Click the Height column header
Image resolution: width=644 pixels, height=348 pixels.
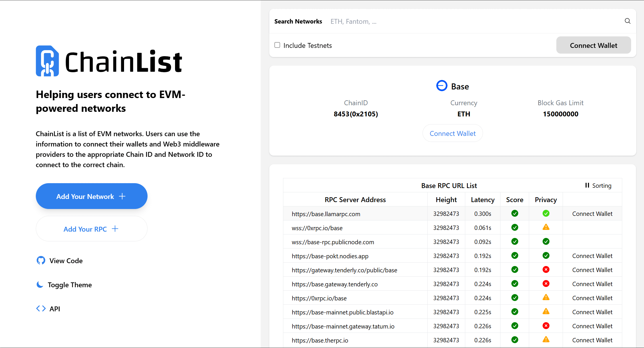point(446,200)
